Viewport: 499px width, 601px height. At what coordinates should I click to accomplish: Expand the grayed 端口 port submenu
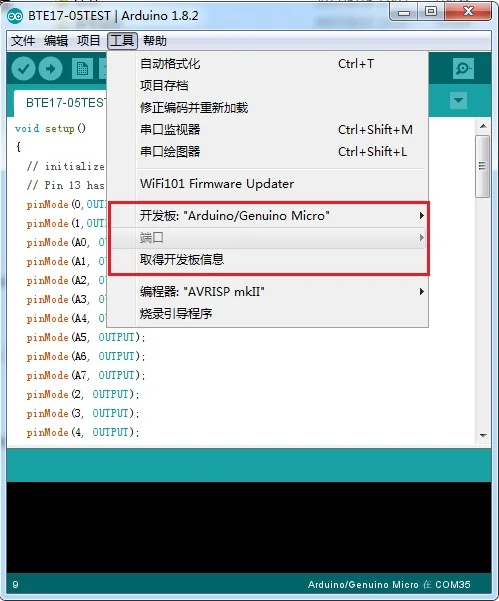(x=268, y=238)
